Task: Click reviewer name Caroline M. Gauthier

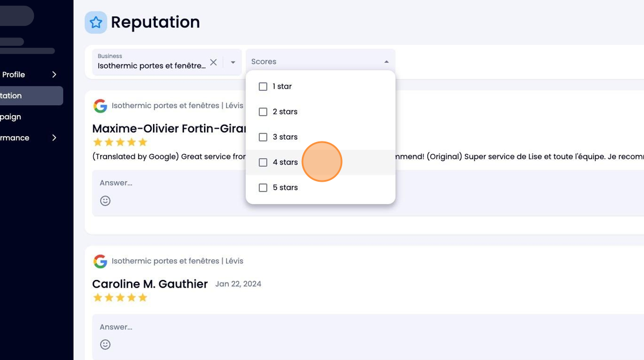Action: pos(150,284)
